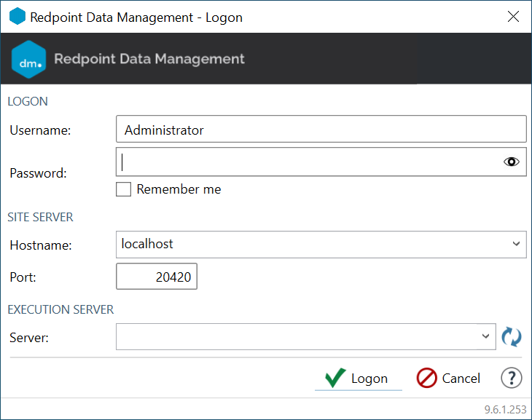Expand the Hostname dropdown arrow
532x420 pixels.
click(516, 245)
